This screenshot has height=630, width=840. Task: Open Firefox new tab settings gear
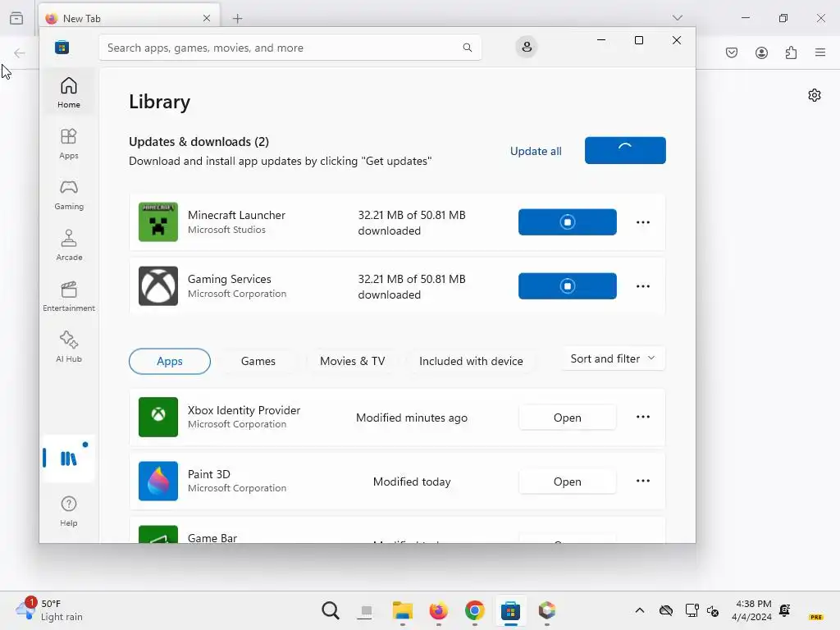[815, 95]
